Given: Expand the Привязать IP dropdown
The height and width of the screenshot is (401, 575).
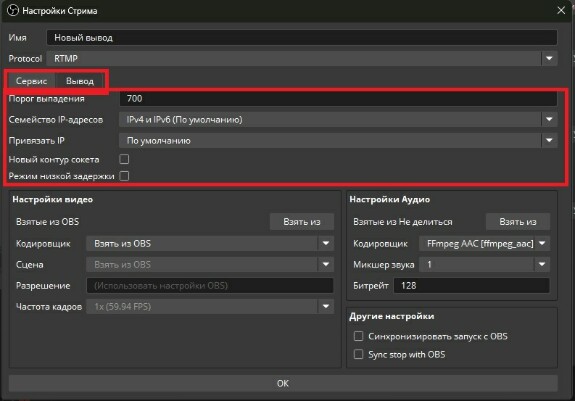Looking at the screenshot, I should (x=338, y=140).
